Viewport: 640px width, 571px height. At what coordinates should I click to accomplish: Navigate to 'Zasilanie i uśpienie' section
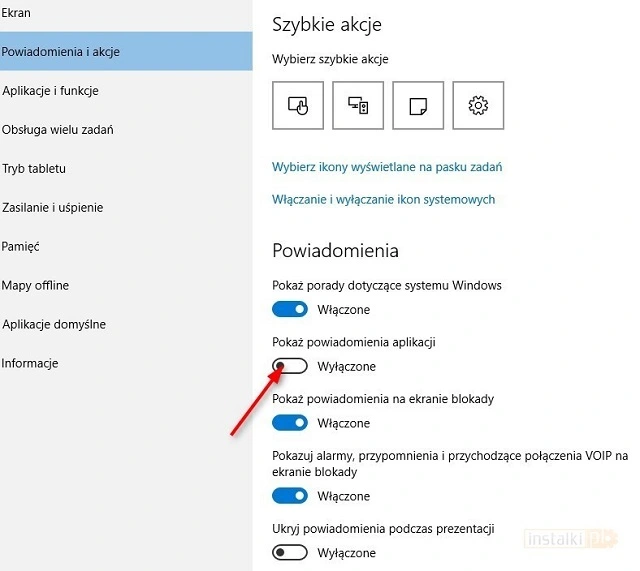click(52, 208)
